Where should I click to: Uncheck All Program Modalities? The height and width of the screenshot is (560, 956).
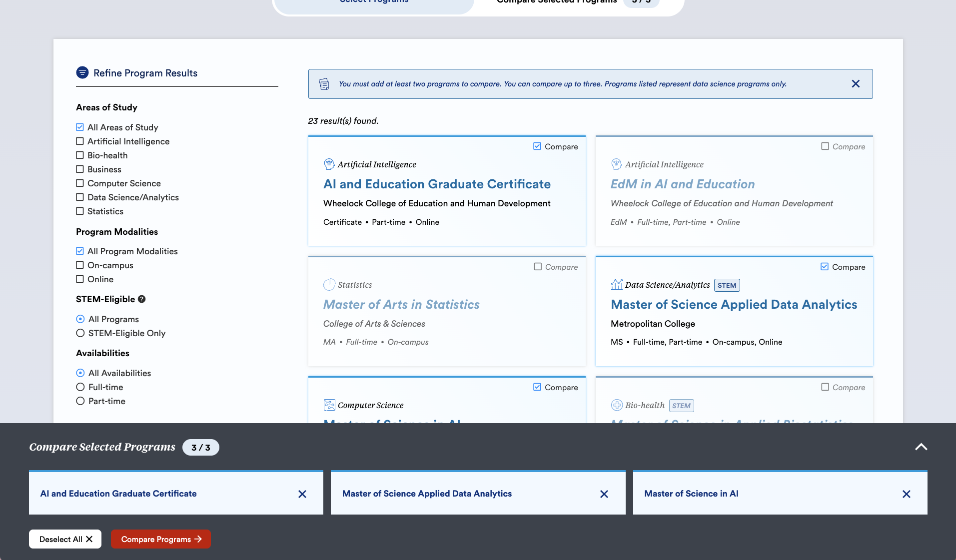(x=80, y=251)
